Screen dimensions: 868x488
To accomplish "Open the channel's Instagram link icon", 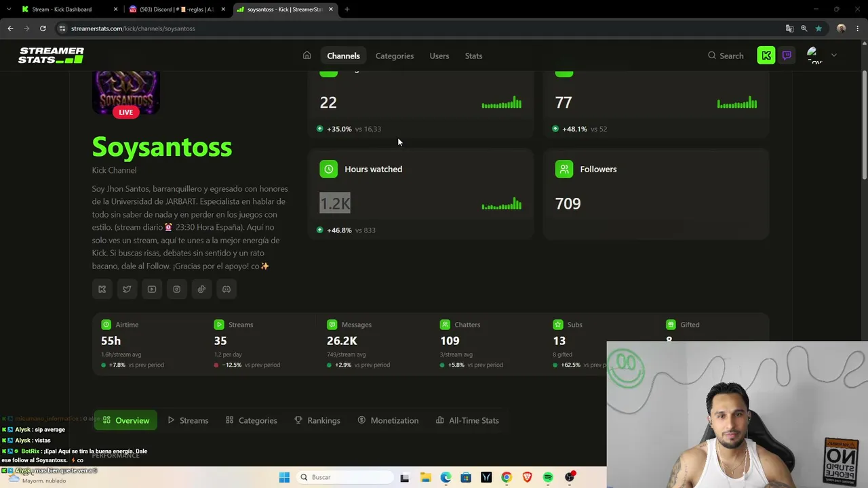I will coord(176,289).
